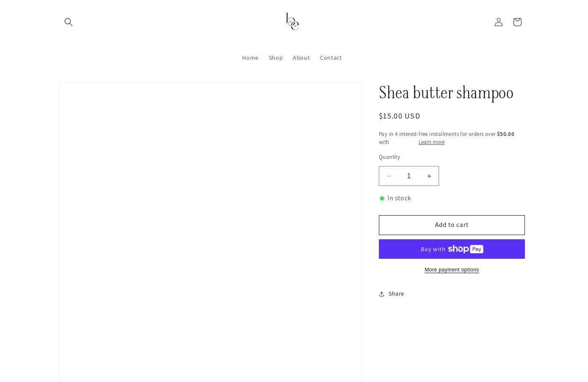This screenshot has height=382, width=588.
Task: Open the Shop menu item
Action: pyautogui.click(x=276, y=58)
